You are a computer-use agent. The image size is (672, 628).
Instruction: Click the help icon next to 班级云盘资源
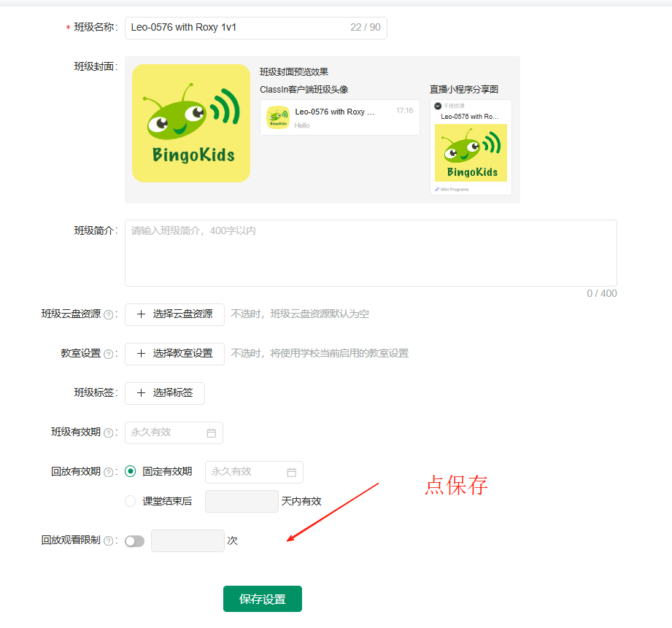coord(109,315)
